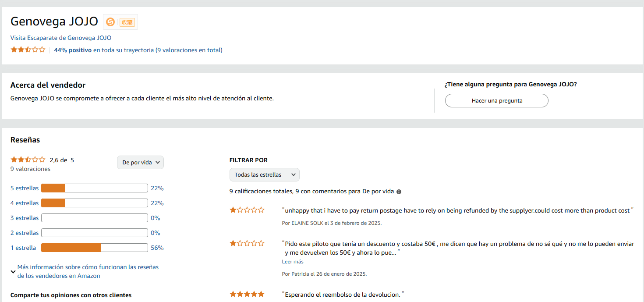The height and width of the screenshot is (302, 644).
Task: Expand 'Más información sobre cómo funcionan las reseñas'
Action: click(88, 271)
